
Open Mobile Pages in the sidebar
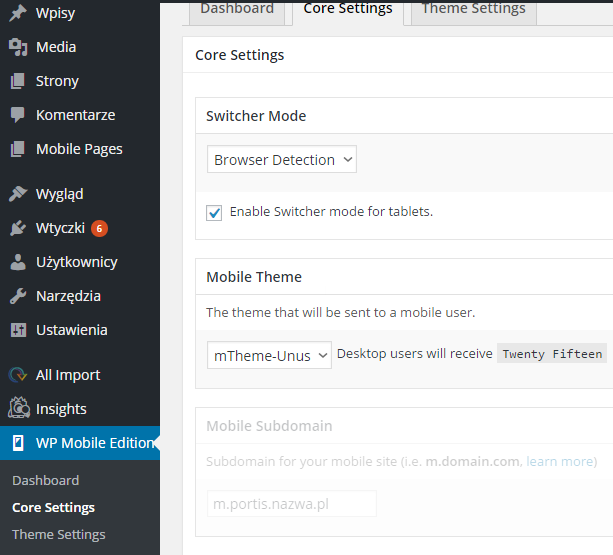79,149
